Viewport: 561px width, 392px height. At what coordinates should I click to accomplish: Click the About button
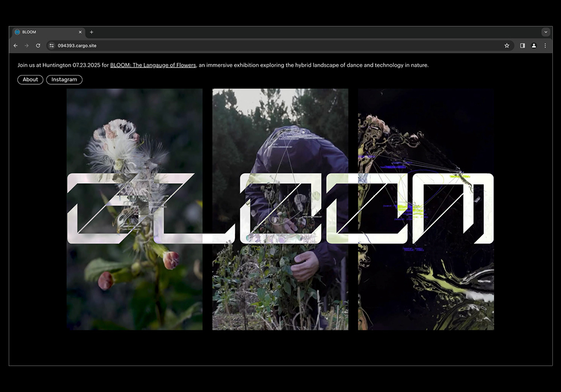click(30, 80)
